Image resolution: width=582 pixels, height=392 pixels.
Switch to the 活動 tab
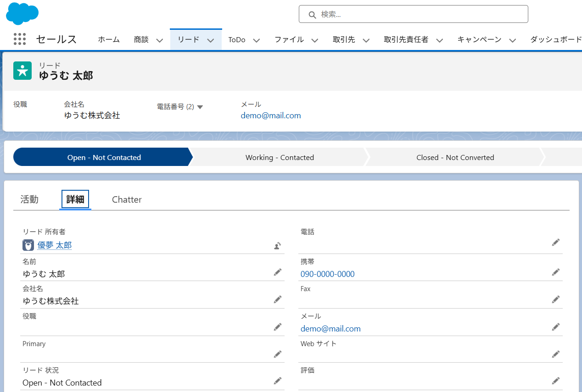click(29, 199)
